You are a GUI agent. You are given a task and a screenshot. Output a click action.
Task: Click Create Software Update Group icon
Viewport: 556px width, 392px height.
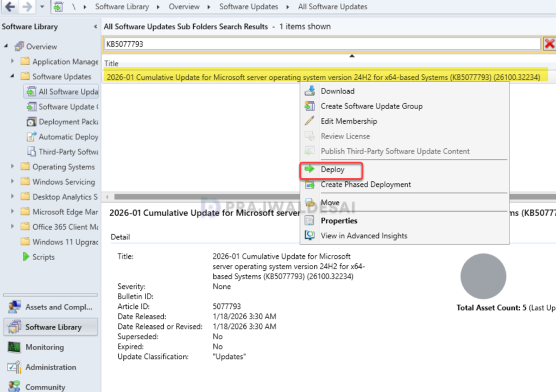click(x=309, y=106)
